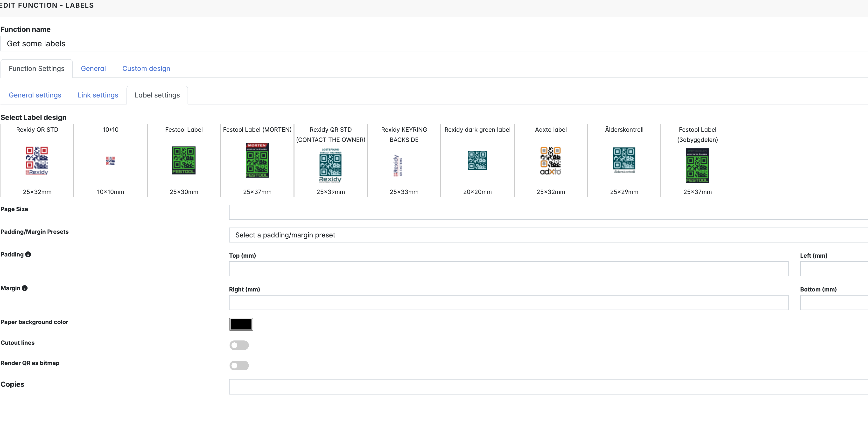
Task: Open the padding/margin preset dropdown
Action: click(x=548, y=235)
